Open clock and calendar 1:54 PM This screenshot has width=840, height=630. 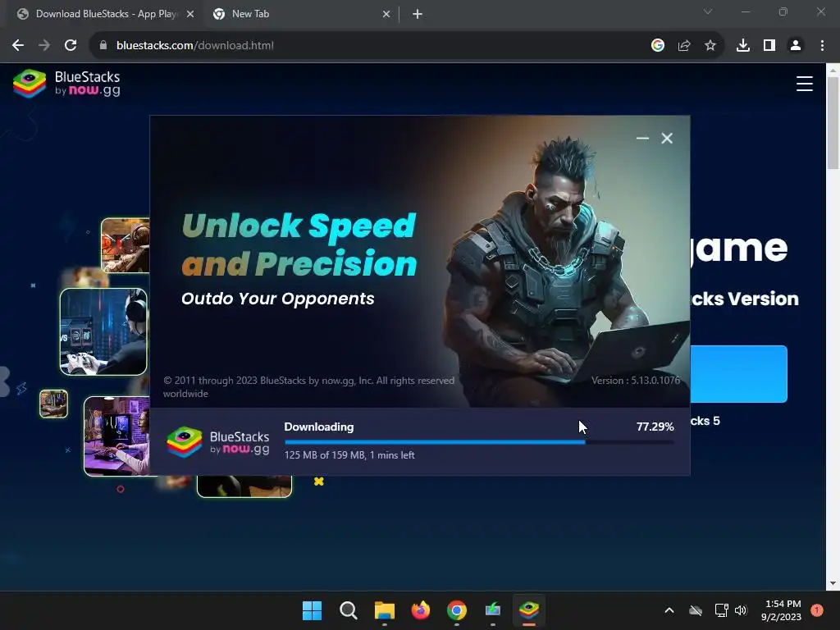coord(782,610)
